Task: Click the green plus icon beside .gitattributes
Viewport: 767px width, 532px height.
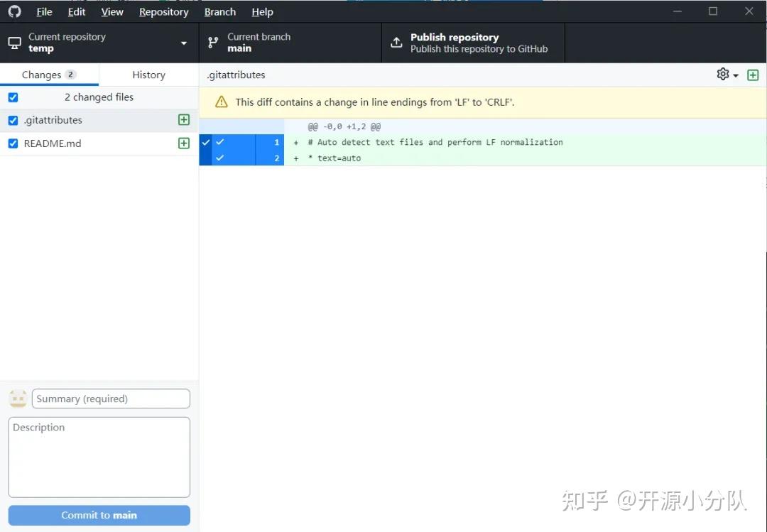Action: point(183,120)
